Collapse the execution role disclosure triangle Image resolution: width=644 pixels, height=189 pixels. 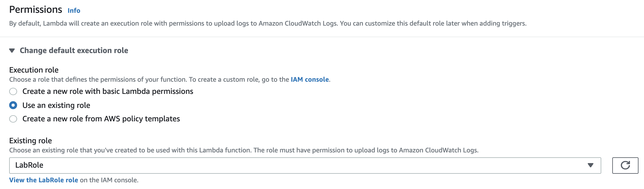[12, 51]
